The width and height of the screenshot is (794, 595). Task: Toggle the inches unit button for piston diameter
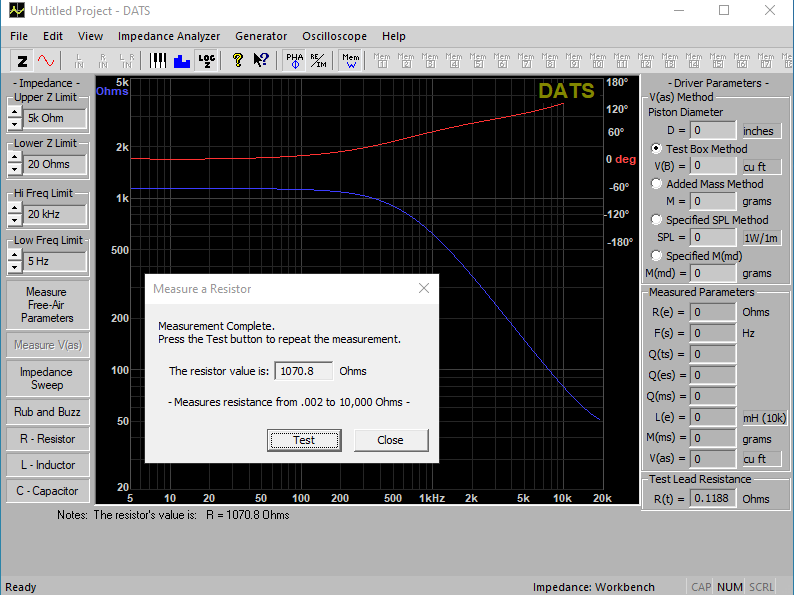click(762, 131)
